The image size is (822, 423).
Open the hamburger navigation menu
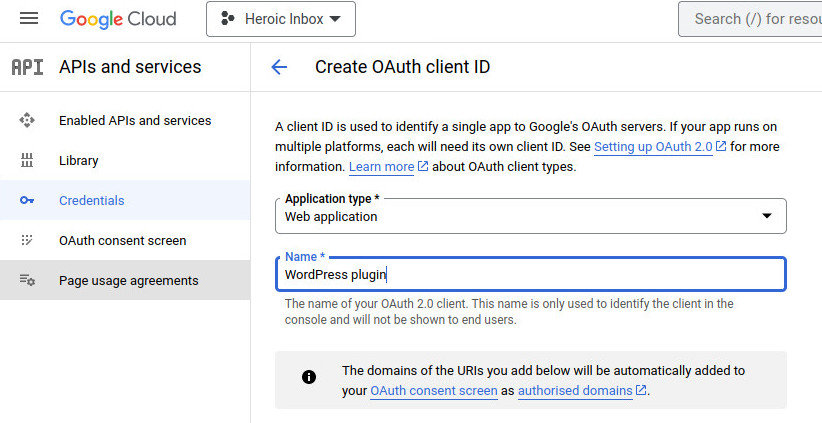pyautogui.click(x=29, y=18)
